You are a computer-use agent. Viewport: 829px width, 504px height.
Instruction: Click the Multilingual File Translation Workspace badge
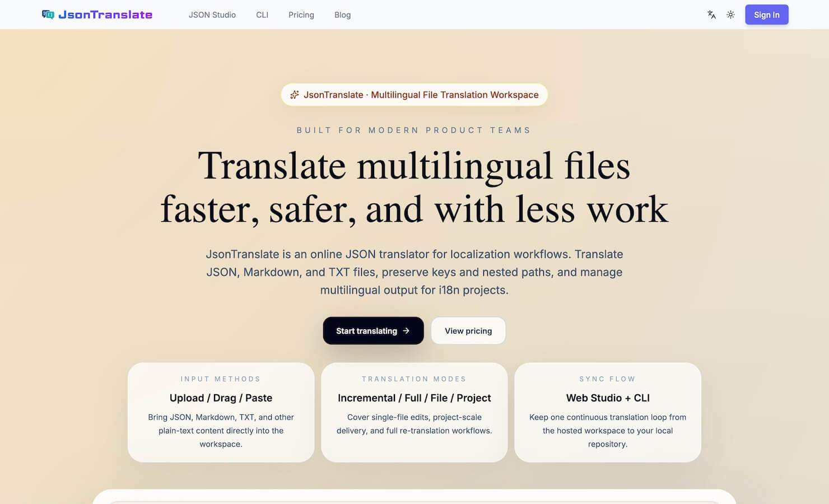click(x=414, y=95)
